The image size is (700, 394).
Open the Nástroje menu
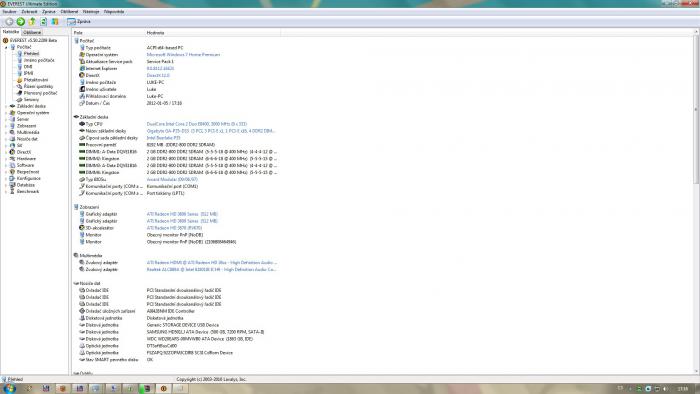(91, 12)
